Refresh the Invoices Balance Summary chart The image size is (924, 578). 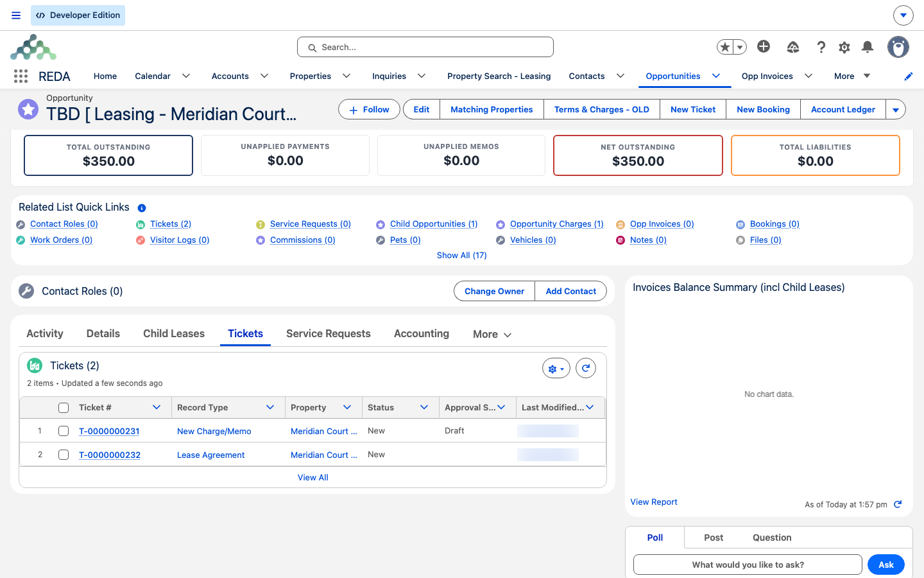click(x=898, y=504)
